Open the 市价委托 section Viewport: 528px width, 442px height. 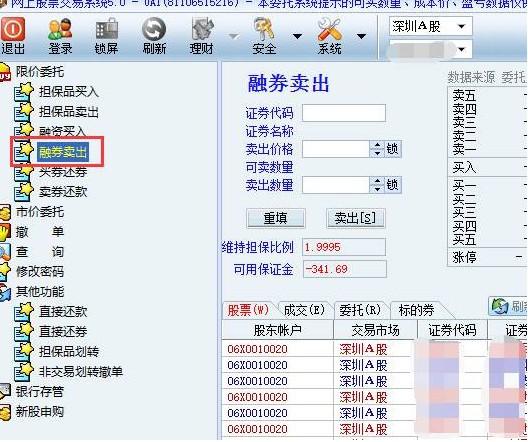pyautogui.click(x=39, y=212)
